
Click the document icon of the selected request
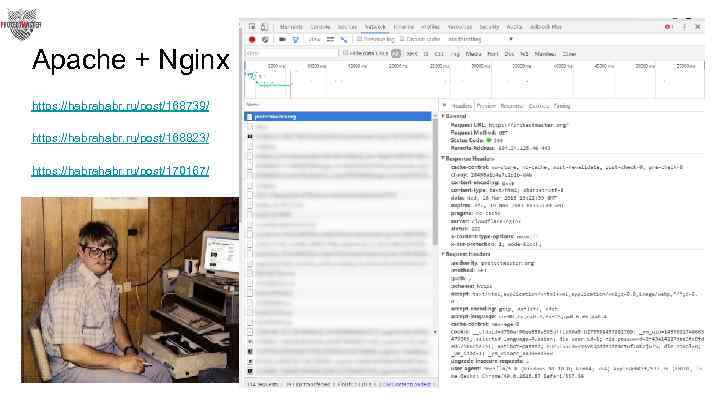pyautogui.click(x=249, y=117)
